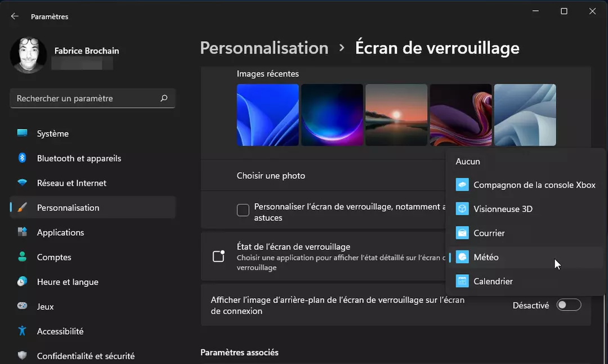Screen dimensions: 608x364
Task: Click the search magnifier icon
Action: point(164,98)
